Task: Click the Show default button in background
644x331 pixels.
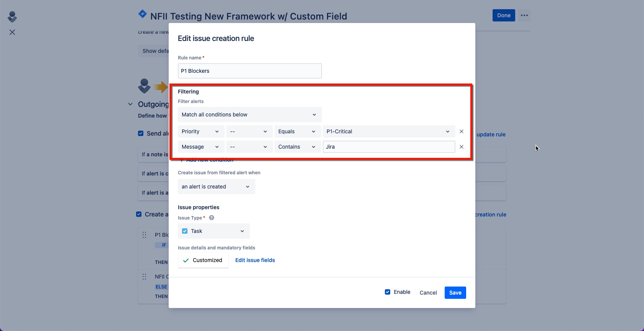Action: pos(153,51)
